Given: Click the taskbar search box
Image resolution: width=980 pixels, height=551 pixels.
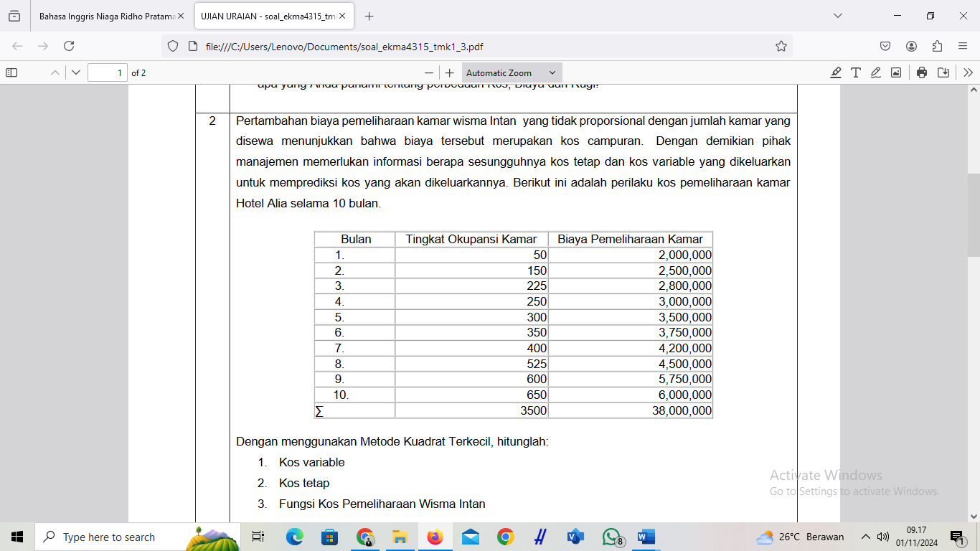Looking at the screenshot, I should pyautogui.click(x=138, y=537).
